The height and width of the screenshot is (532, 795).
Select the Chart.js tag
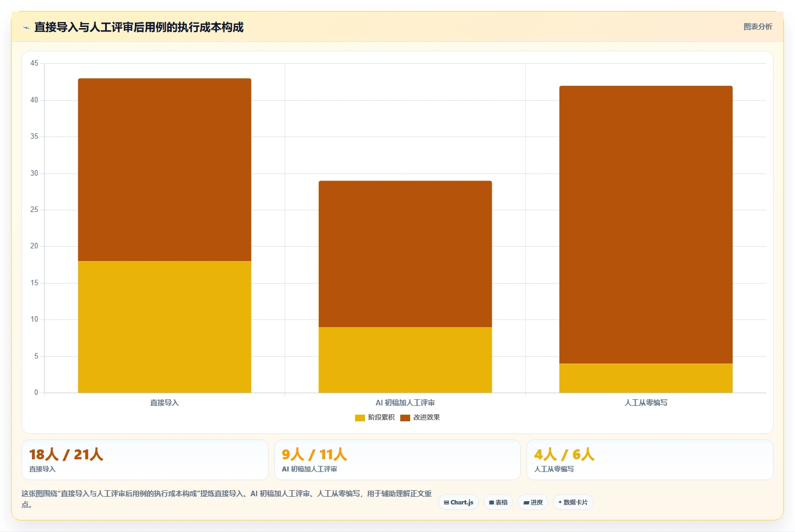pos(459,502)
